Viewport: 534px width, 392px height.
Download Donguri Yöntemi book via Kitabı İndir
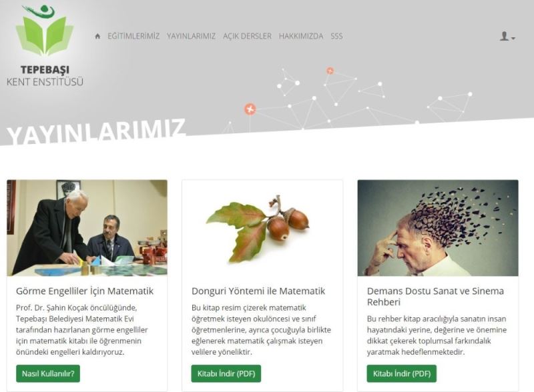pos(226,373)
